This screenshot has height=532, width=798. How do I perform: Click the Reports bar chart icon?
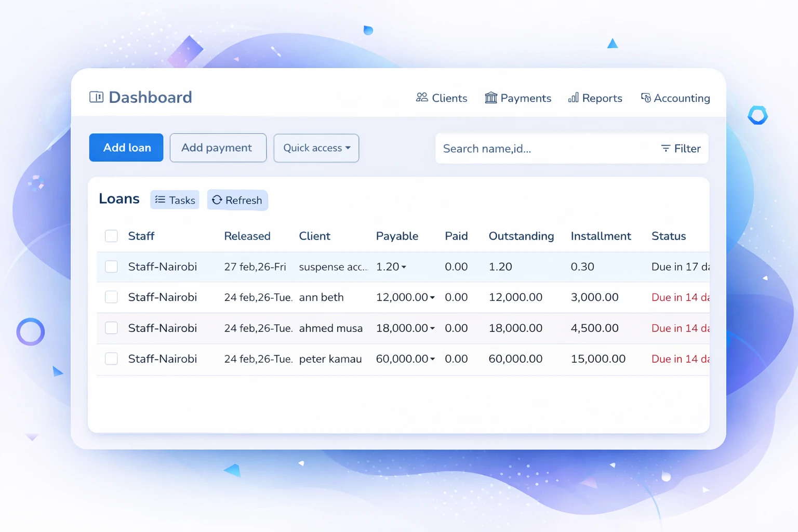(573, 98)
